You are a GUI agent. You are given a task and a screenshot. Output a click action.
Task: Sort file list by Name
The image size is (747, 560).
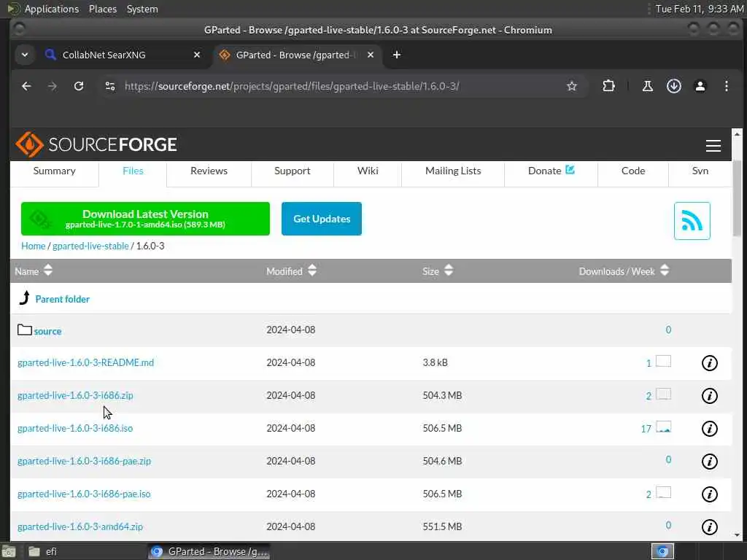(34, 271)
